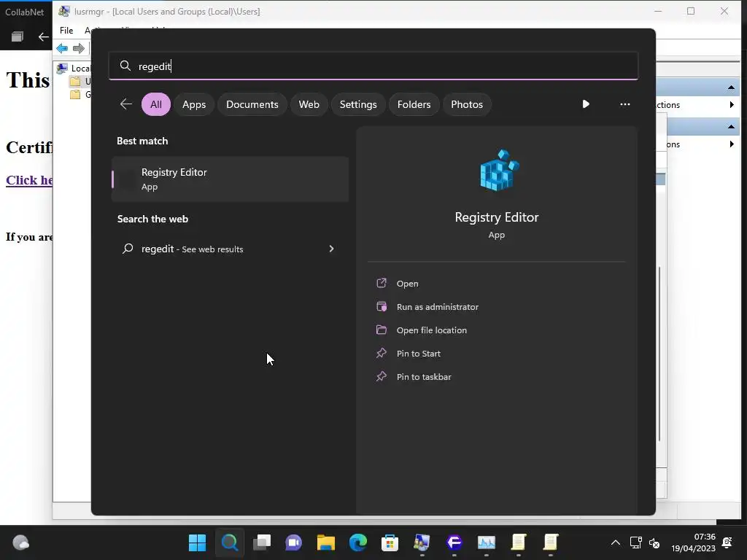747x560 pixels.
Task: Expand second More Actions arrow in lusrmgr
Action: (x=732, y=144)
